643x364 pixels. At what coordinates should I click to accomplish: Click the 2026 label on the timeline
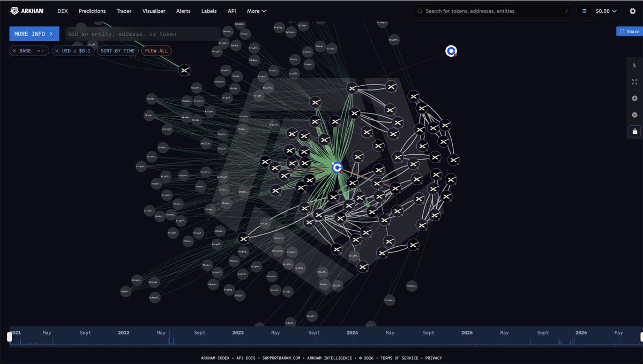(x=581, y=332)
